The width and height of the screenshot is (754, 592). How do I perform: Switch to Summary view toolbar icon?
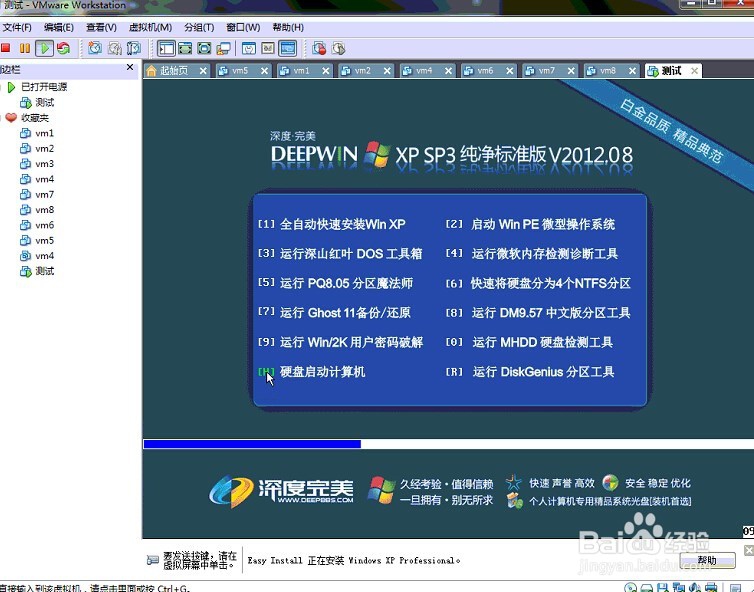(249, 48)
